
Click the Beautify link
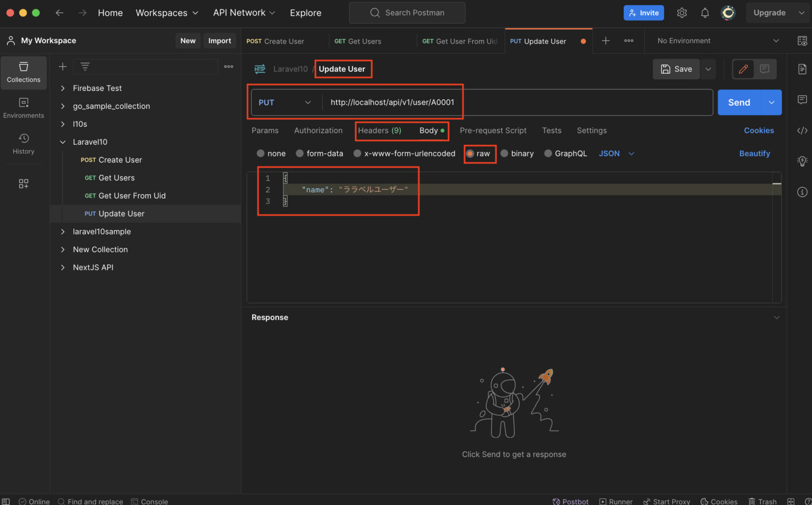[754, 153]
